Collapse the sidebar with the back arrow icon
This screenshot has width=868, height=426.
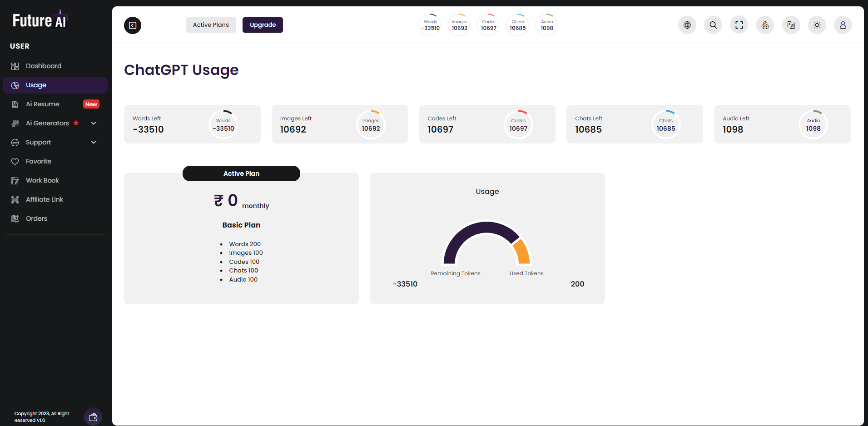(133, 25)
